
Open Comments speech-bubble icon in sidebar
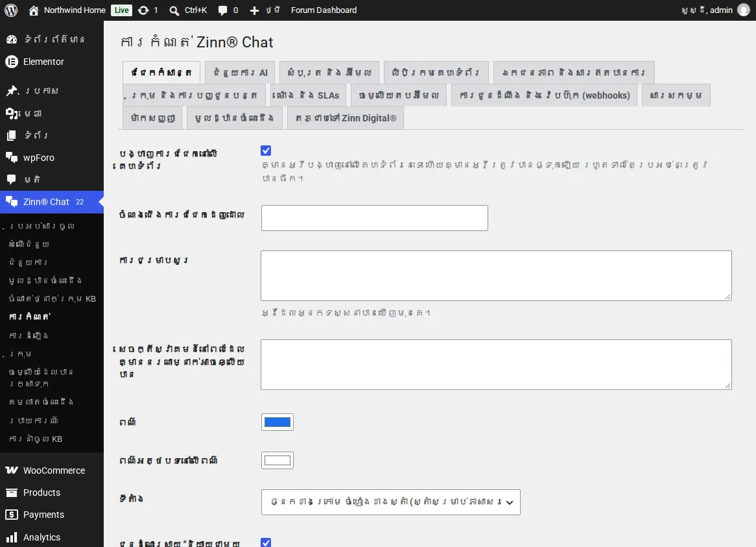tap(12, 180)
